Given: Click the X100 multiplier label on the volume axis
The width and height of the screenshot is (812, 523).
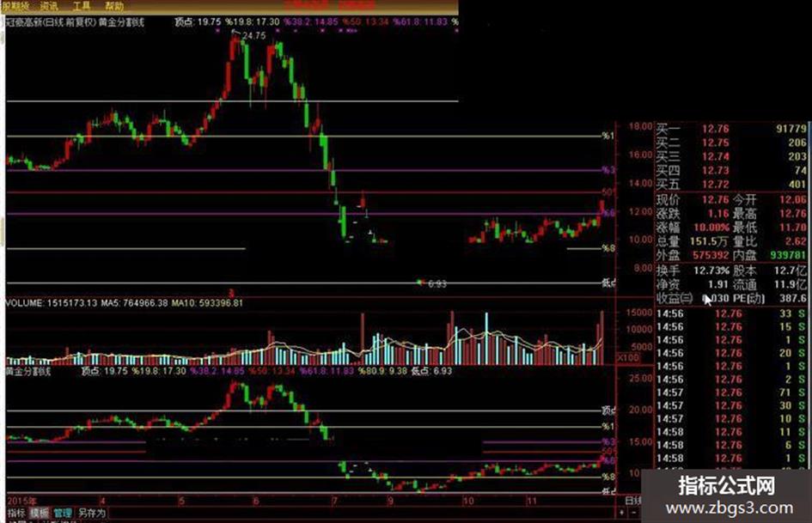Looking at the screenshot, I should click(x=628, y=358).
